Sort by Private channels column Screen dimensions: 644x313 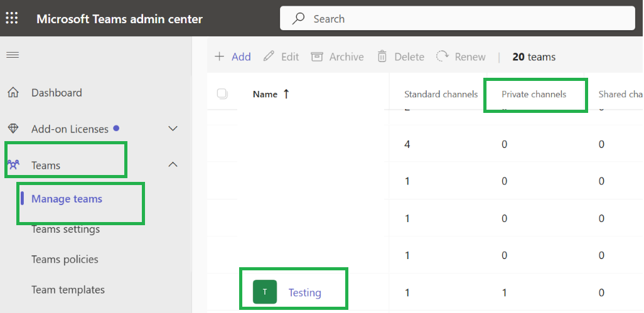(x=534, y=94)
